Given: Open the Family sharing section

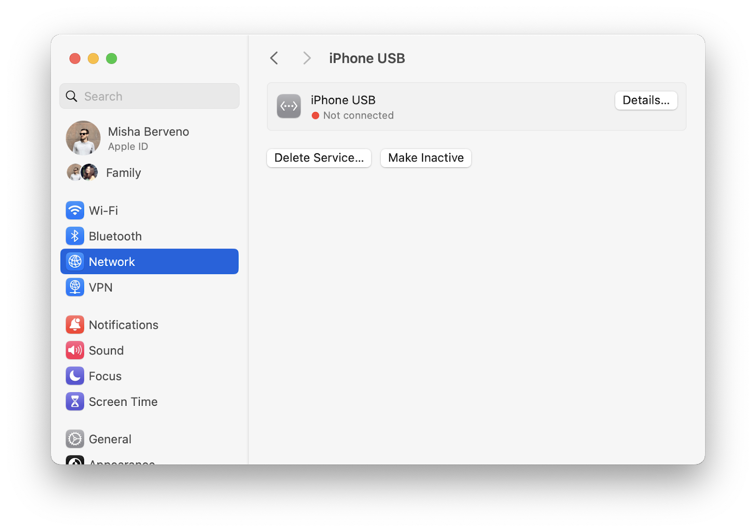Looking at the screenshot, I should coord(113,172).
